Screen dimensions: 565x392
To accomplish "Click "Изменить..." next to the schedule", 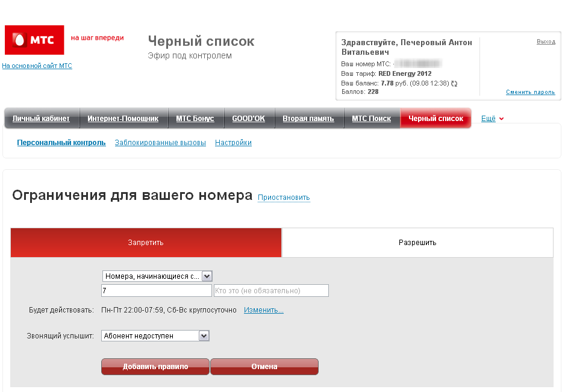I will 263,310.
